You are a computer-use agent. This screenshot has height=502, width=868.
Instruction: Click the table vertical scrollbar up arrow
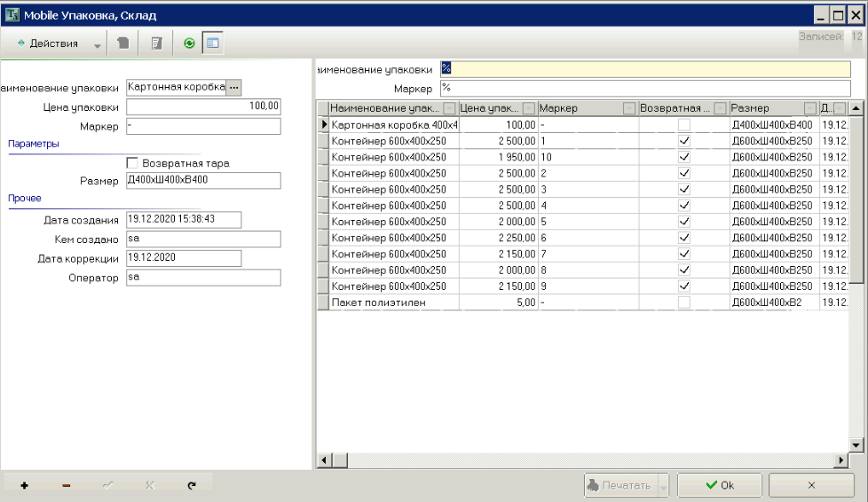856,108
